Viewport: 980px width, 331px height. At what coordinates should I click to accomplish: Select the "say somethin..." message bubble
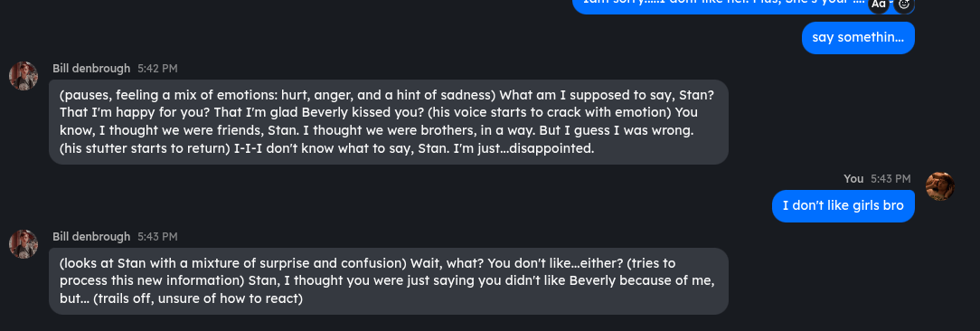pos(858,38)
